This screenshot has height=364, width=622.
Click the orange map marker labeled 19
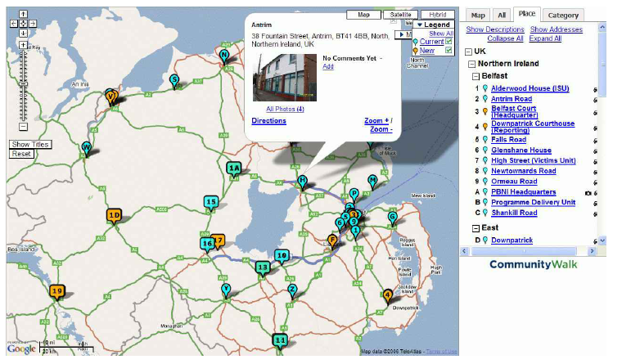(56, 291)
